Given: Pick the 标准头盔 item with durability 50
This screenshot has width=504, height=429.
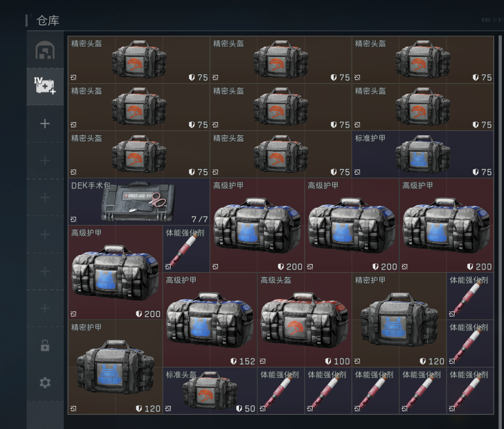Looking at the screenshot, I should pos(210,391).
